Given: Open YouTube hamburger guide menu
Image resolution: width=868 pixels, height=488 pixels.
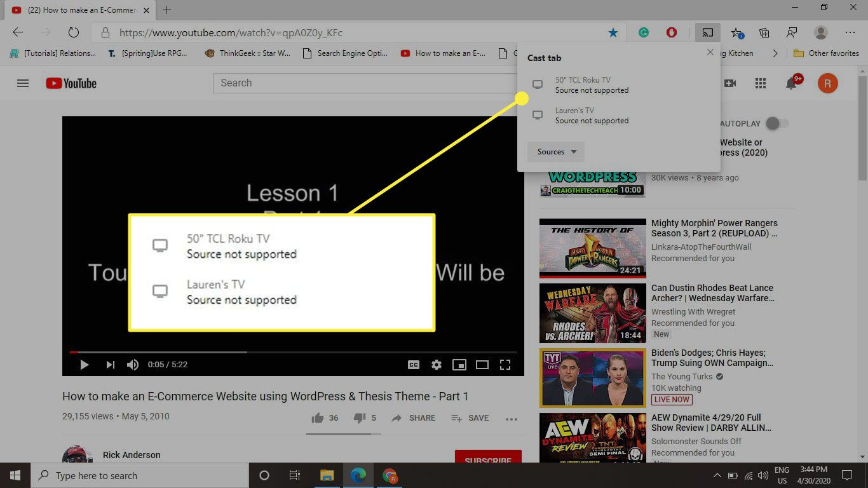Looking at the screenshot, I should (x=23, y=83).
